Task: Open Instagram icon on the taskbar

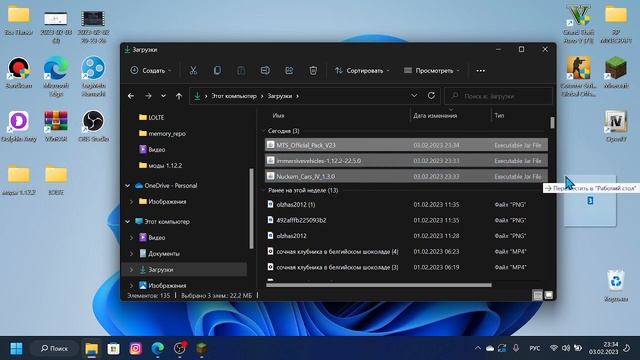Action: click(136, 349)
